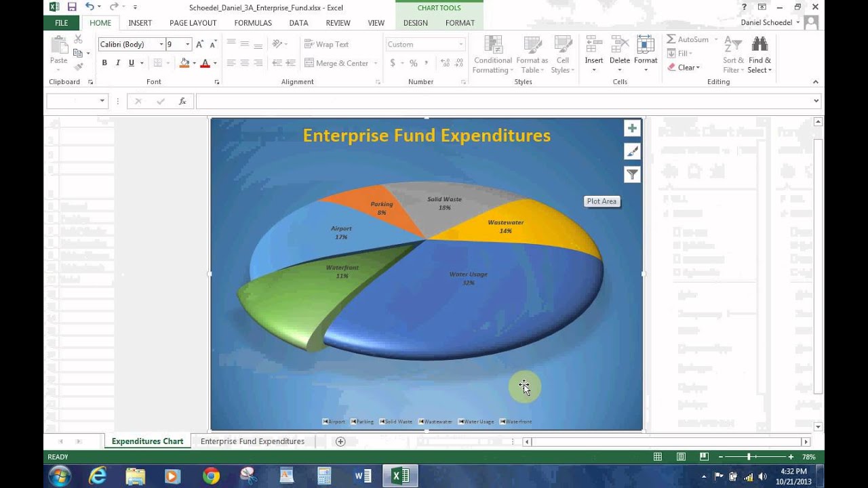Click the Save icon in quick access toolbar
Image resolution: width=868 pixels, height=488 pixels.
[x=72, y=7]
